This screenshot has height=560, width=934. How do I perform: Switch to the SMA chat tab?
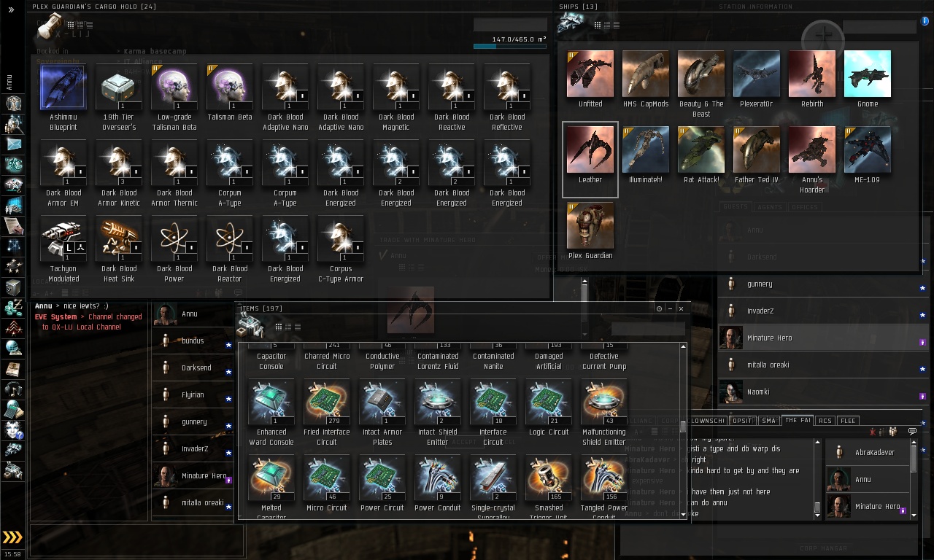pyautogui.click(x=768, y=421)
